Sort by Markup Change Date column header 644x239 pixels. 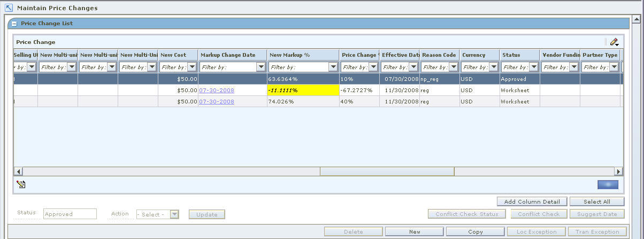[233, 55]
